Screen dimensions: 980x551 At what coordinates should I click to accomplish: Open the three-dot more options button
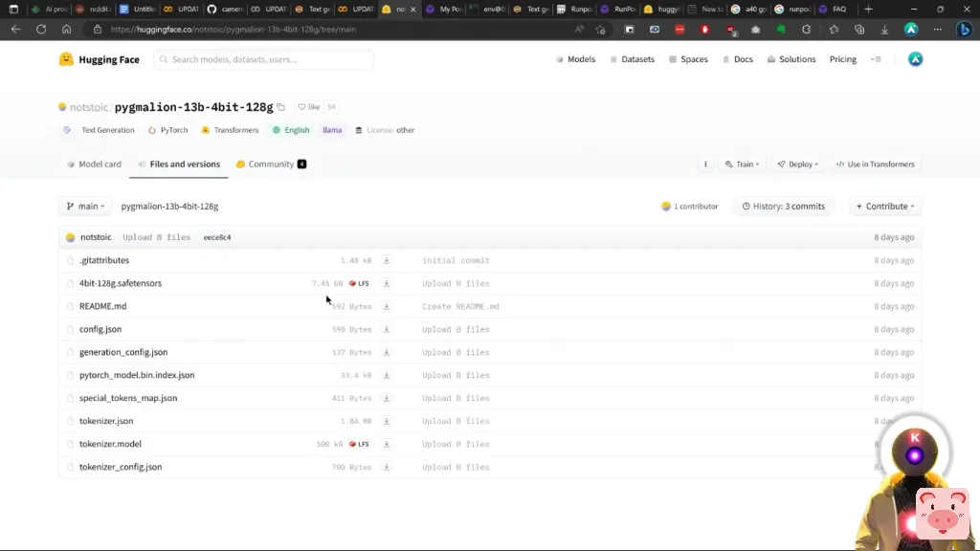705,165
